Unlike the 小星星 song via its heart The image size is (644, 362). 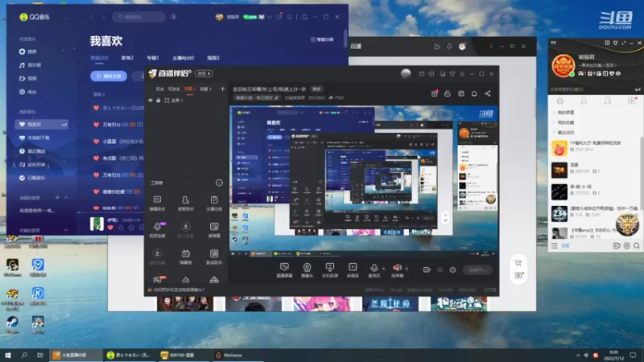click(96, 142)
